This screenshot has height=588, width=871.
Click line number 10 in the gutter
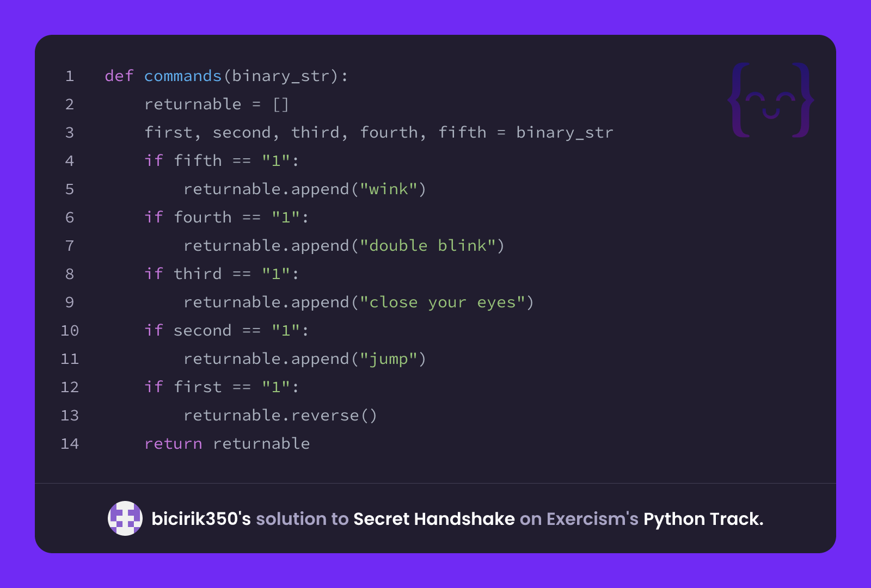(70, 331)
